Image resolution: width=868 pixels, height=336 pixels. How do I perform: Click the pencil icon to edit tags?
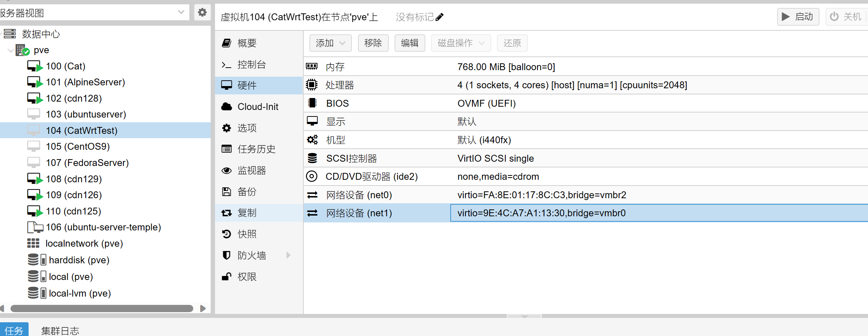tap(439, 17)
